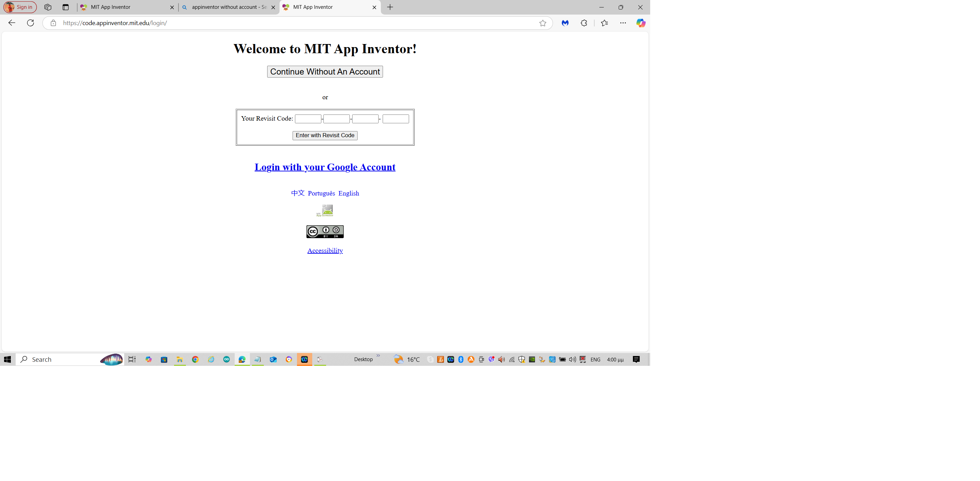Open a new tab with plus button
The image size is (980, 481).
tap(390, 7)
